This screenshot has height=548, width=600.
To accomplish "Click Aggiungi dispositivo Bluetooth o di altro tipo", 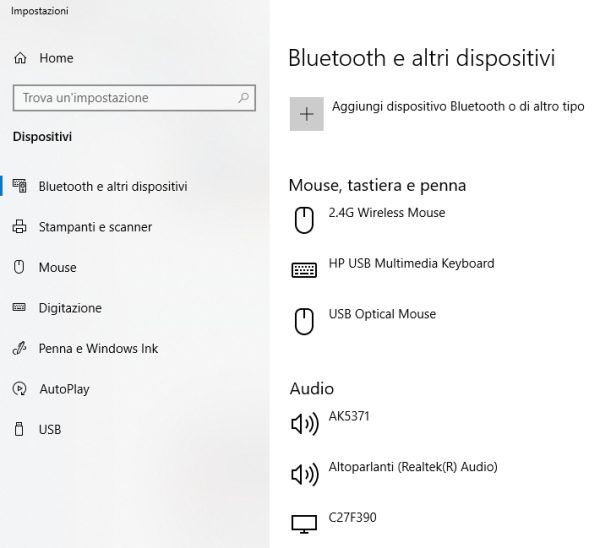I will (437, 114).
